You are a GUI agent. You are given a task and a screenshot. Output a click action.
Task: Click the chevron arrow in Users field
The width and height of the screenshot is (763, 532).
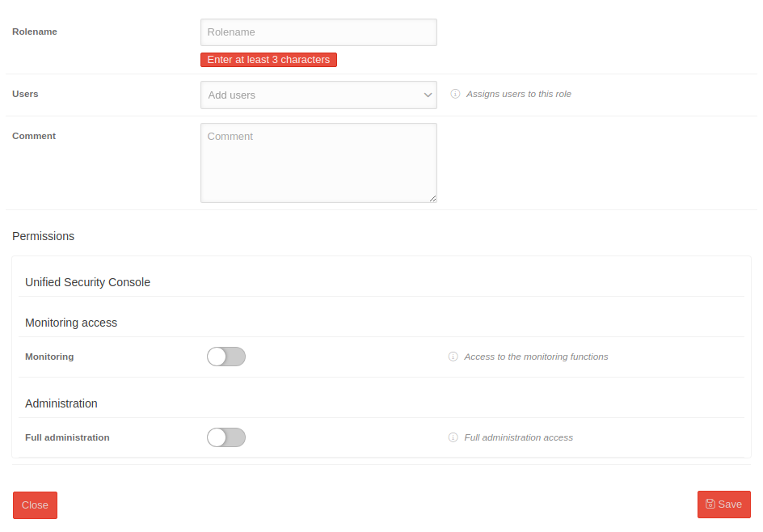pos(428,95)
